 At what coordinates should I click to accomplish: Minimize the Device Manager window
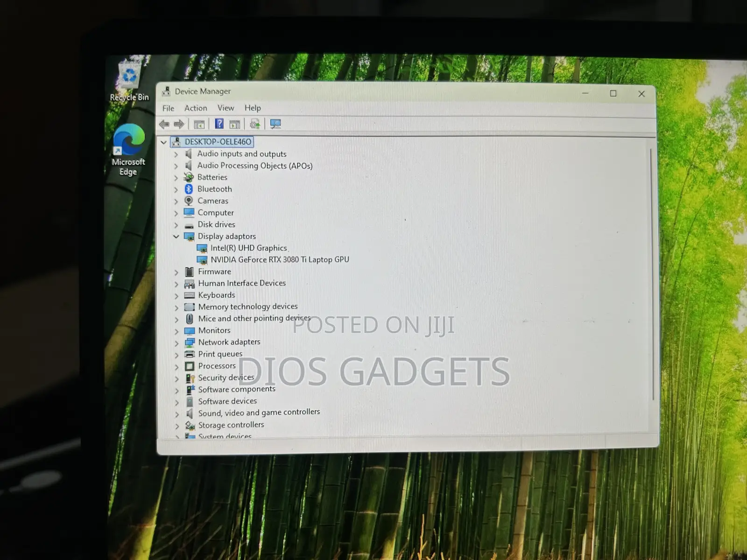coord(585,93)
